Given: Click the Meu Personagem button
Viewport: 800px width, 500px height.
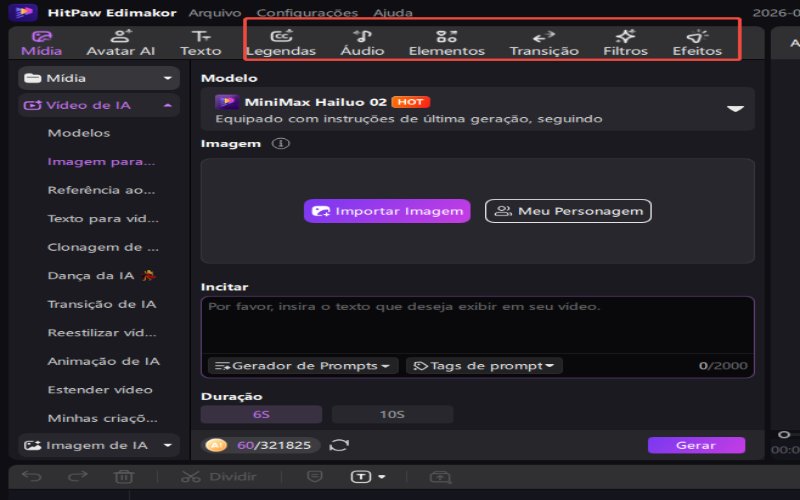Looking at the screenshot, I should (568, 211).
